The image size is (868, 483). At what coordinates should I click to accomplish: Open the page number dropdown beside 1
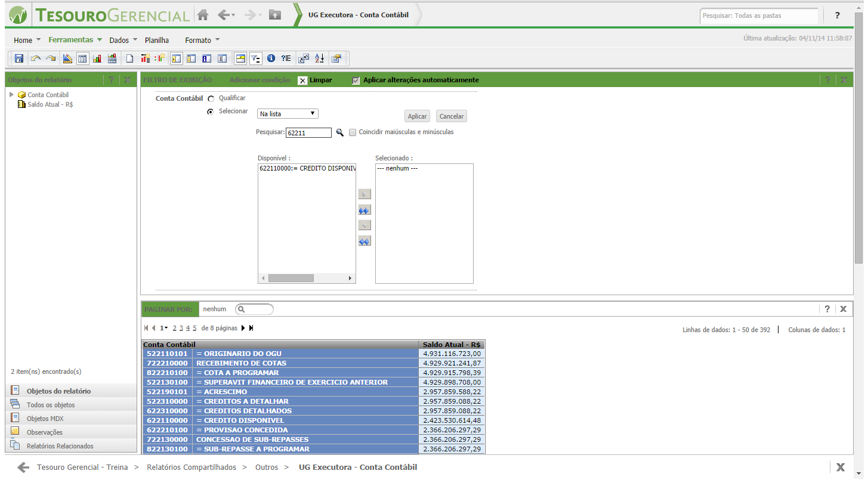coord(166,329)
